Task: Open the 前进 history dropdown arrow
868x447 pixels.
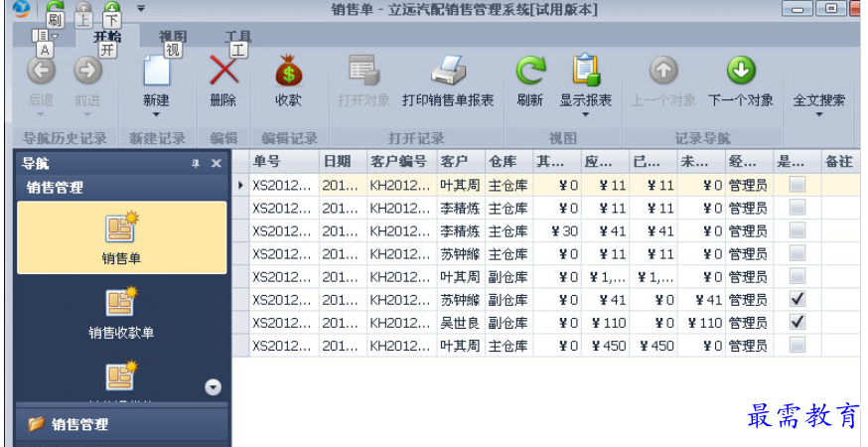Action: [x=88, y=114]
